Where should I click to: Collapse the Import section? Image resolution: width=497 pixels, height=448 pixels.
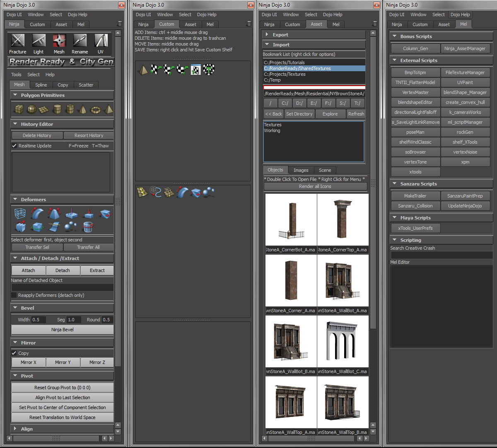point(314,45)
